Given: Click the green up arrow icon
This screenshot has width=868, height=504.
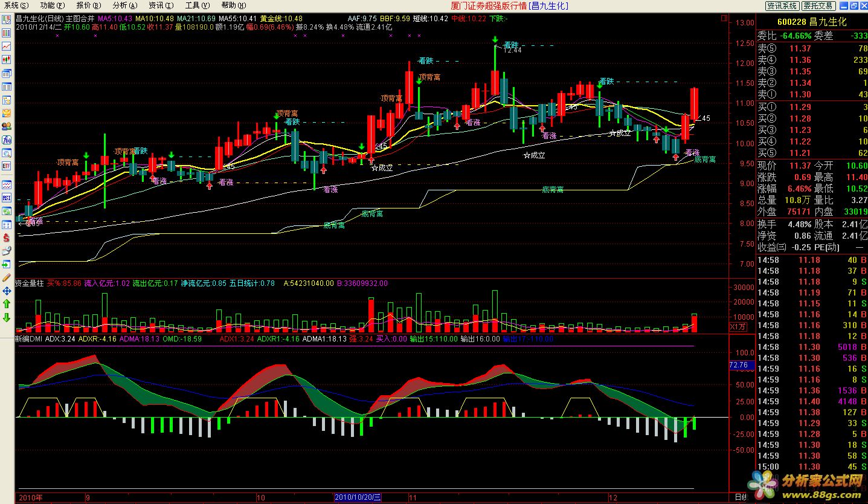Looking at the screenshot, I should [7, 304].
